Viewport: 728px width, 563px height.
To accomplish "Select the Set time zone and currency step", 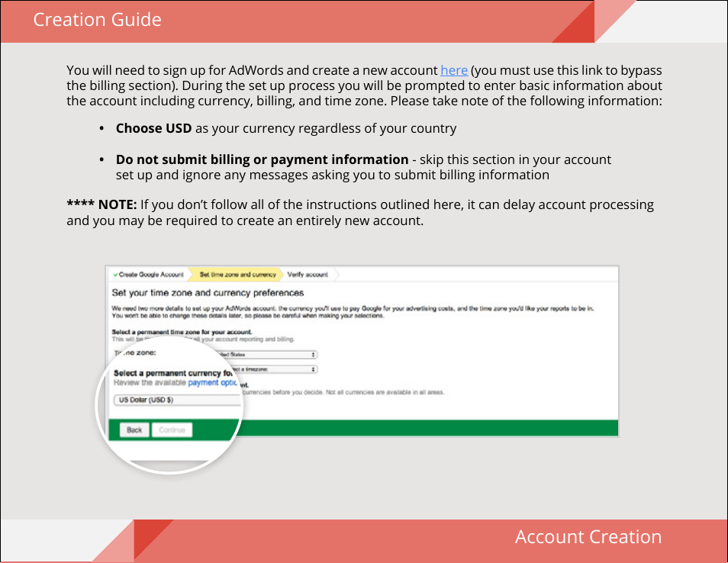I will pyautogui.click(x=237, y=275).
